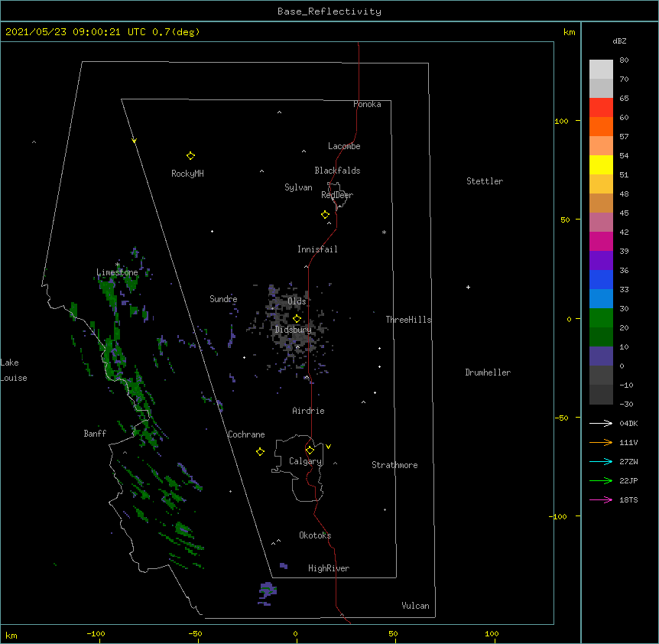
Task: Click the RockyMH label
Action: click(x=187, y=174)
